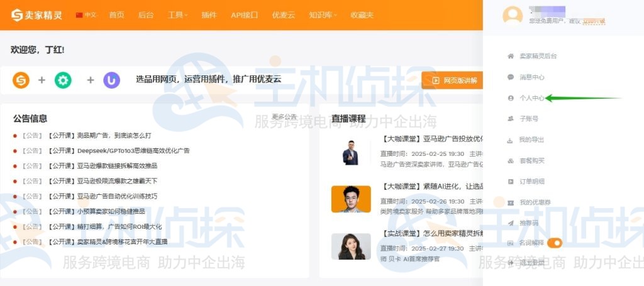Viewport: 644px width, 286px height.
Task: Click the 网页版讲解 button
Action: [x=452, y=80]
